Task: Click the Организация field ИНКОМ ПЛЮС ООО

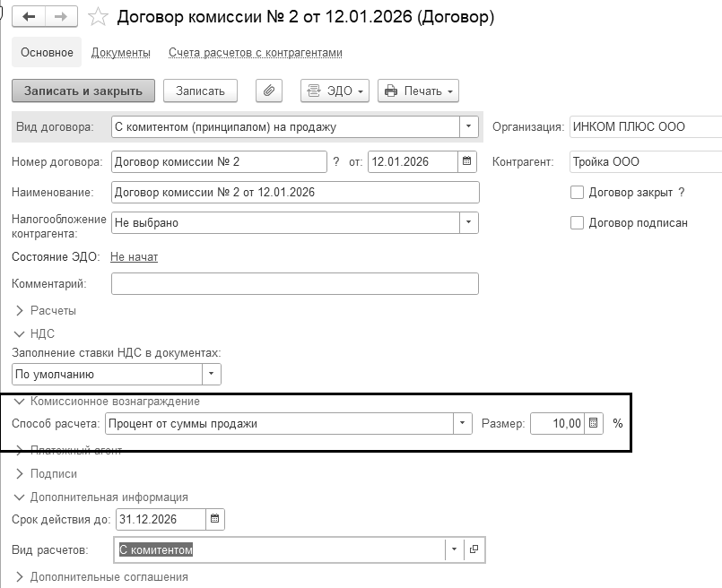Action: click(646, 126)
